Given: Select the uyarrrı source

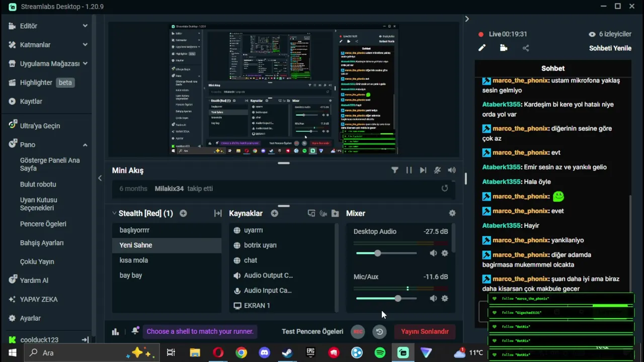Looking at the screenshot, I should click(x=282, y=230).
